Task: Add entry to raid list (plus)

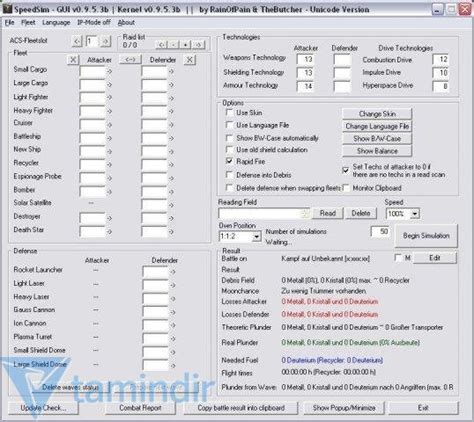Action: tap(186, 45)
